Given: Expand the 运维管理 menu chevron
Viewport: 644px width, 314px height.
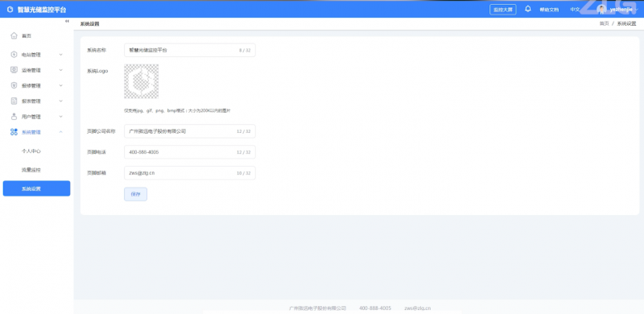Looking at the screenshot, I should coord(61,70).
